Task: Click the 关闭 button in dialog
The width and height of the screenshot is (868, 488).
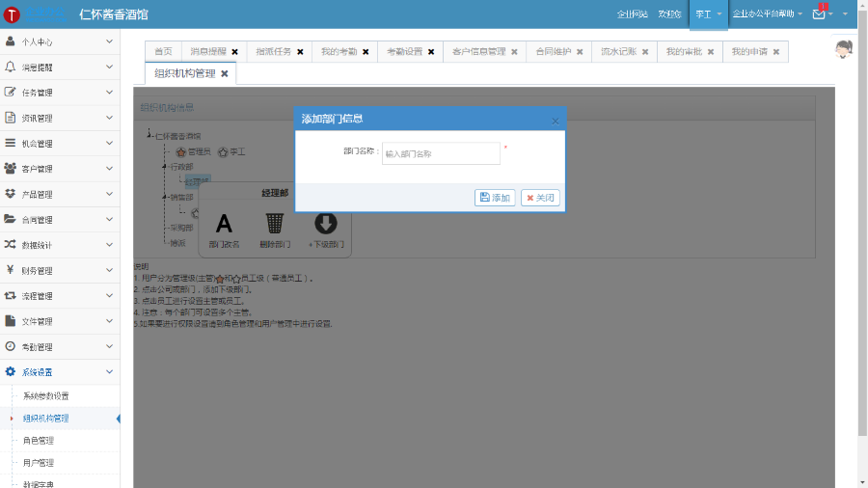Action: [x=540, y=198]
